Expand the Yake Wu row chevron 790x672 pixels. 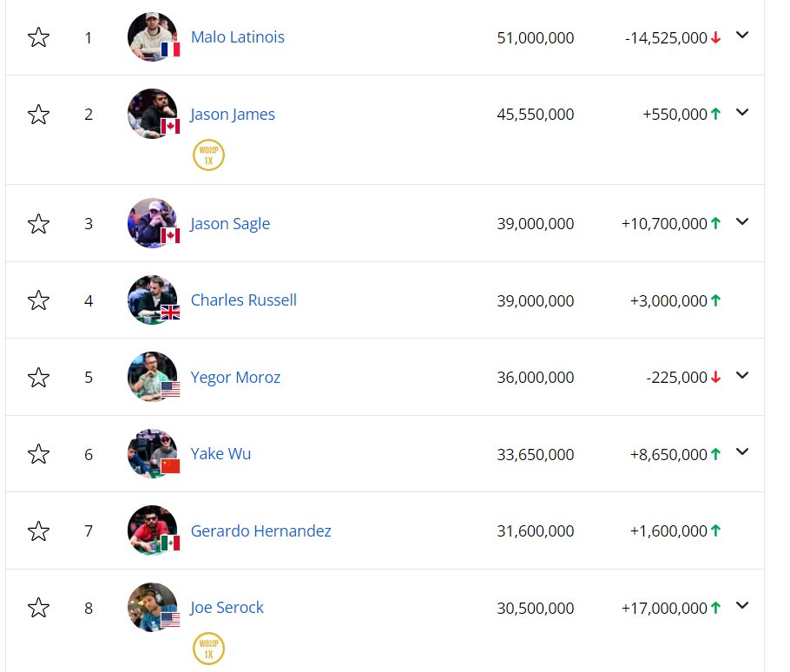[742, 452]
